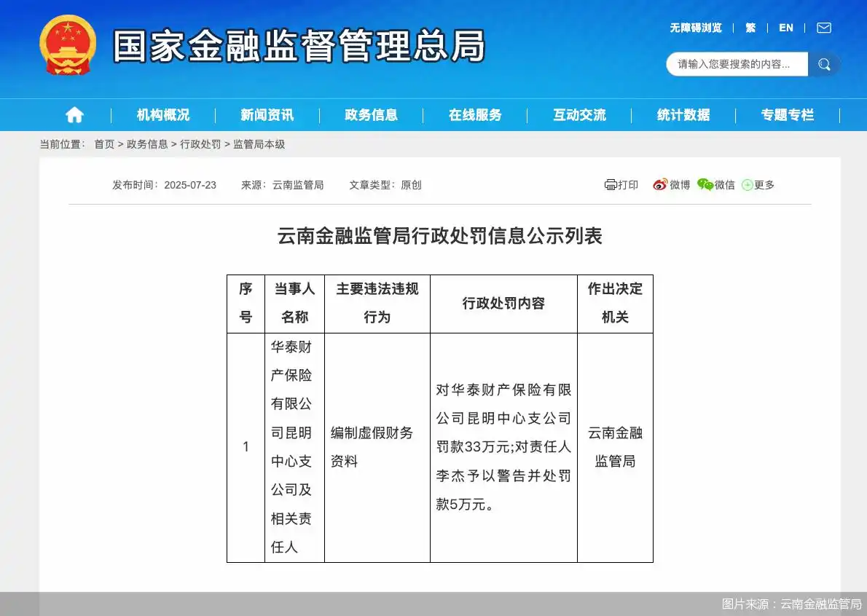This screenshot has height=616, width=867.
Task: Open 政务信息 menu
Action: point(371,115)
